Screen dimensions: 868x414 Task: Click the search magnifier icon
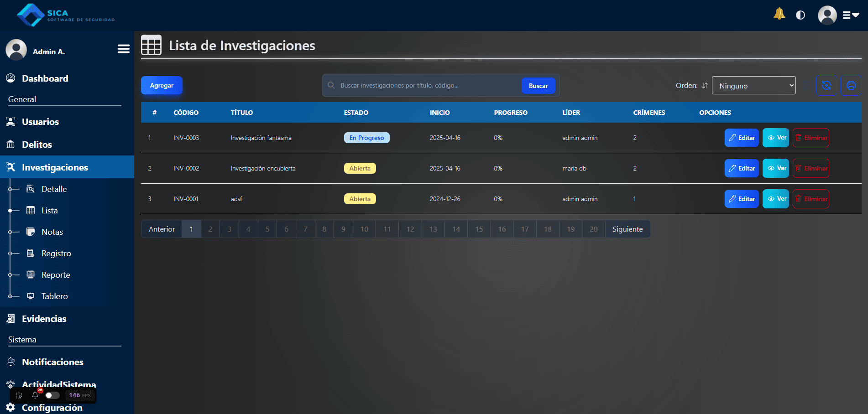click(x=331, y=85)
